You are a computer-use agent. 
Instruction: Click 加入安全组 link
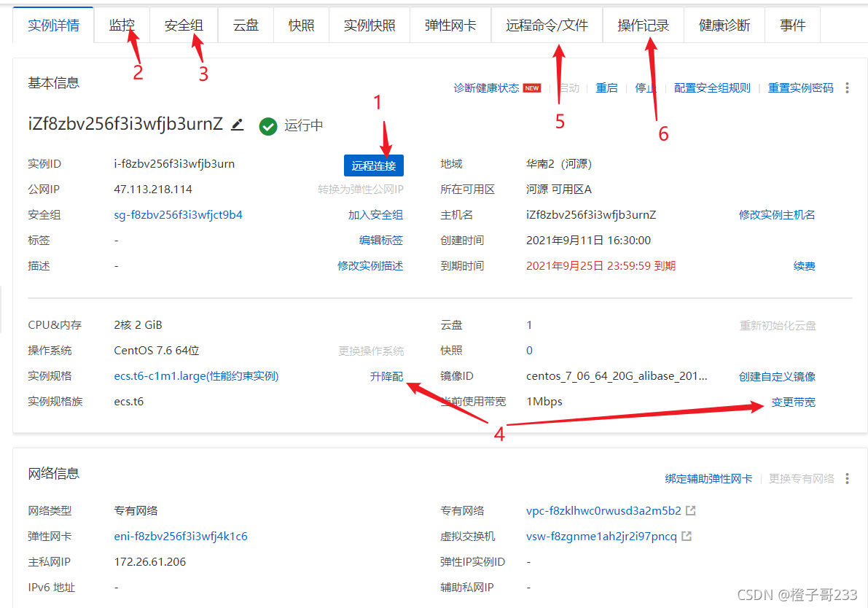coord(375,215)
